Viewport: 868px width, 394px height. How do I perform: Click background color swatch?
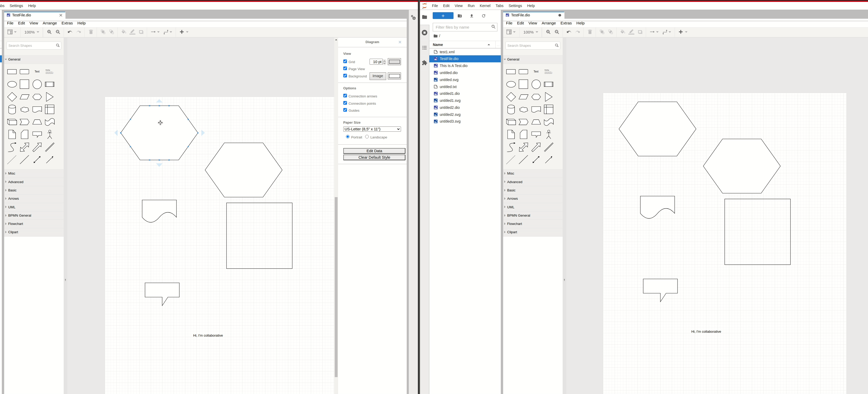point(394,76)
